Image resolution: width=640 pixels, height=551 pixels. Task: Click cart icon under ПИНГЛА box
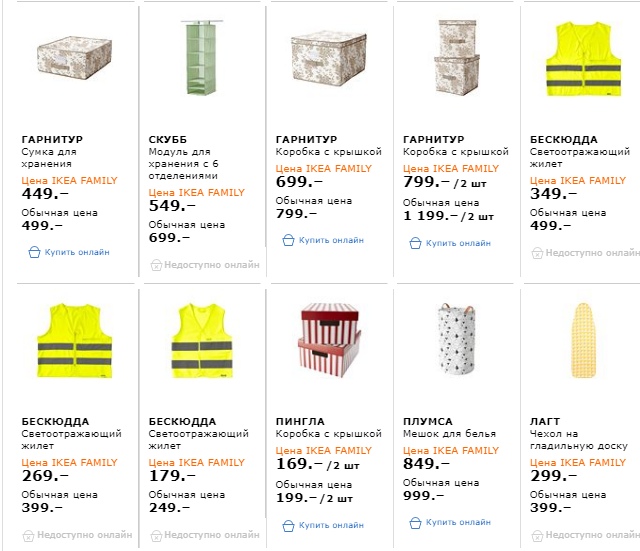[x=288, y=524]
